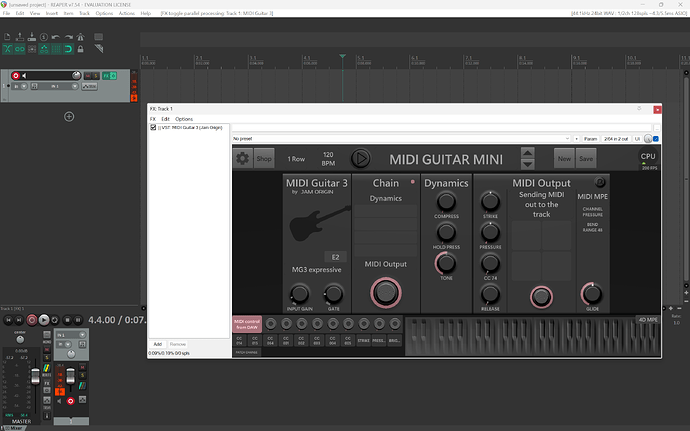Uncheck the VST MIDI Guitar 3 checkbox
690x431 pixels.
click(153, 128)
